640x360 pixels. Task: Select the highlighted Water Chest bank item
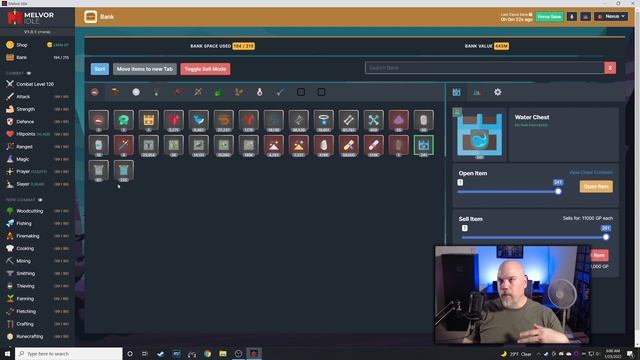point(424,146)
